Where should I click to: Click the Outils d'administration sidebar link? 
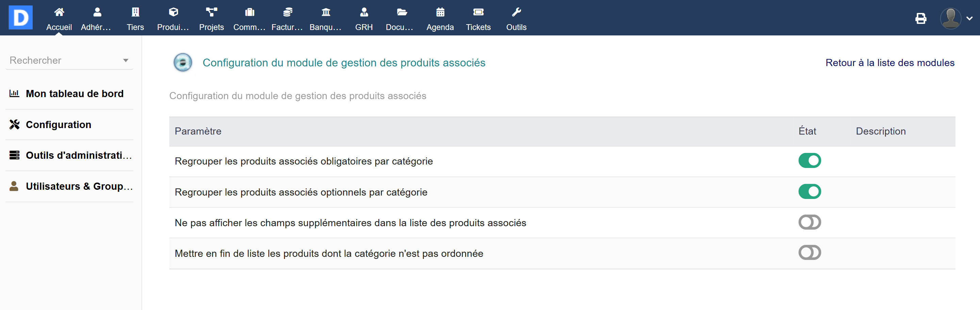pos(79,155)
